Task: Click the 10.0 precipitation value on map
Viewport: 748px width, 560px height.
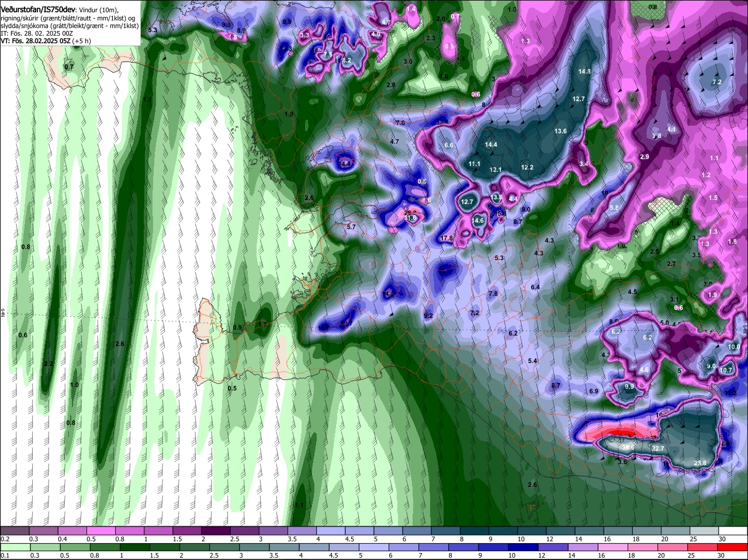Action: (734, 347)
